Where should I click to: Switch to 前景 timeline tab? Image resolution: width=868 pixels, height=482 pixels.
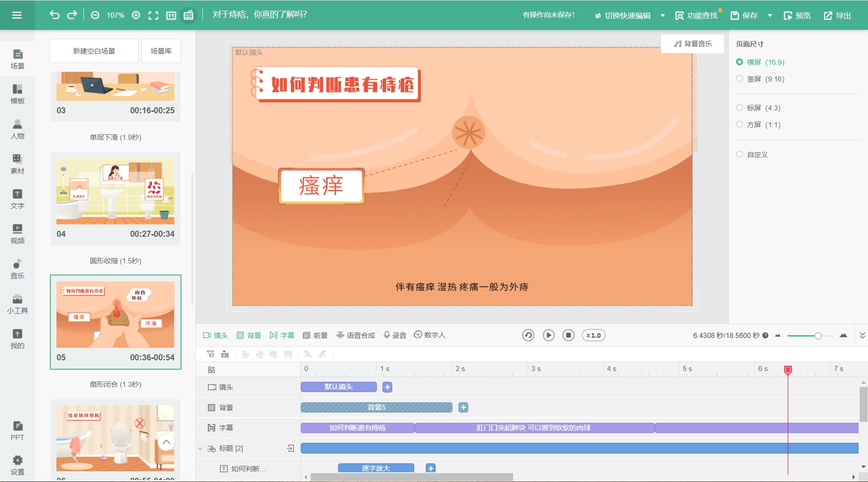pyautogui.click(x=315, y=335)
